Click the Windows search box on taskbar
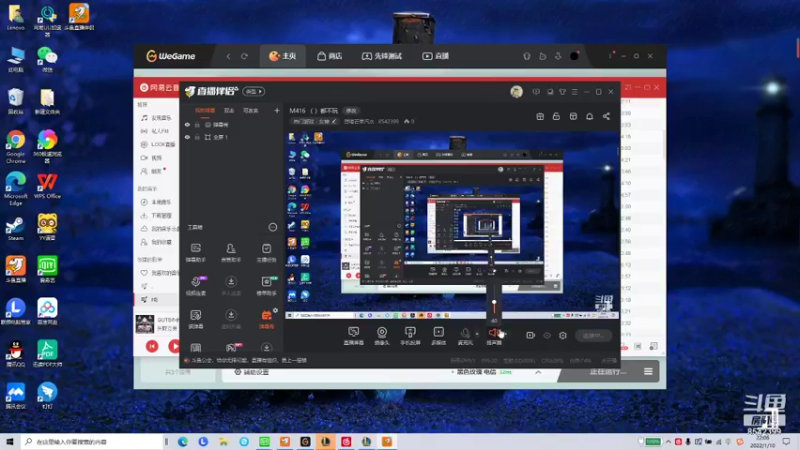800x450 pixels. [x=93, y=441]
